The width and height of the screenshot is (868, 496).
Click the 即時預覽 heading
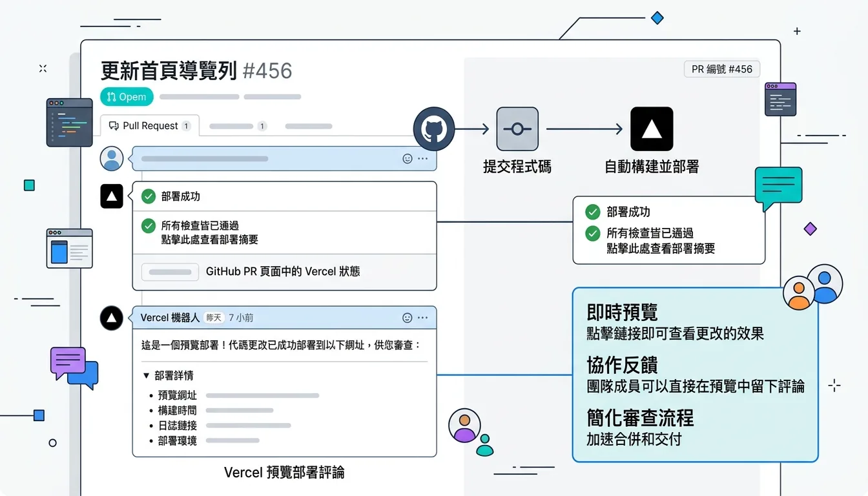point(622,313)
